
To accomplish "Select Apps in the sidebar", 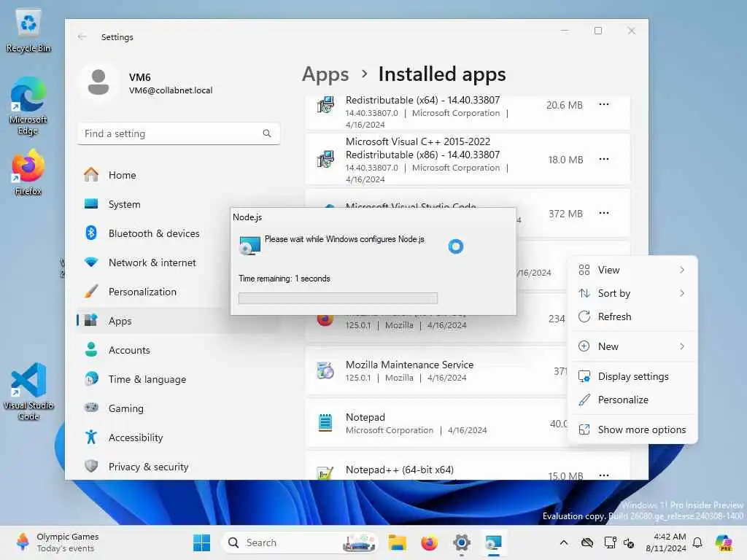I will pos(120,321).
